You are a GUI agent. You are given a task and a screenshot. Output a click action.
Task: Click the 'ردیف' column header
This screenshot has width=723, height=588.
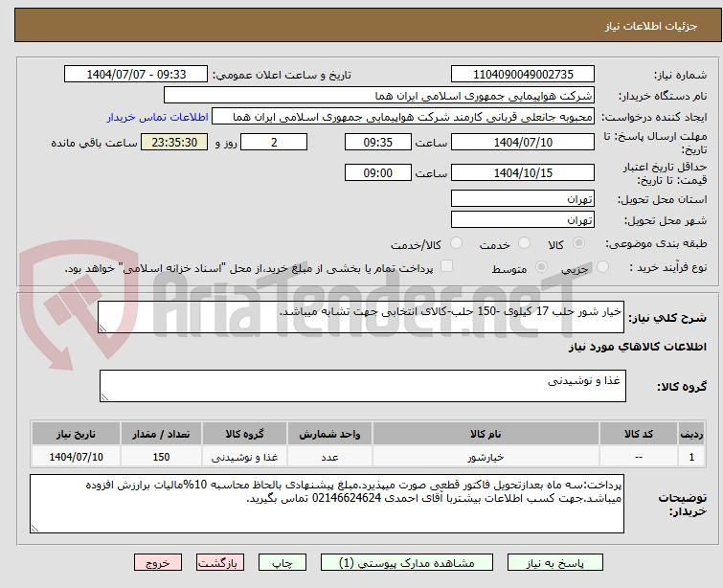click(691, 434)
